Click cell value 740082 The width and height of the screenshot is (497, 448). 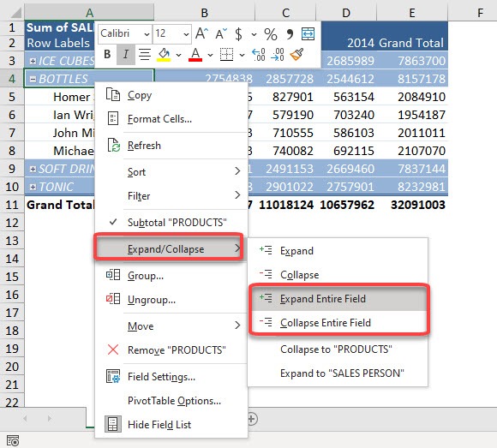tap(285, 151)
